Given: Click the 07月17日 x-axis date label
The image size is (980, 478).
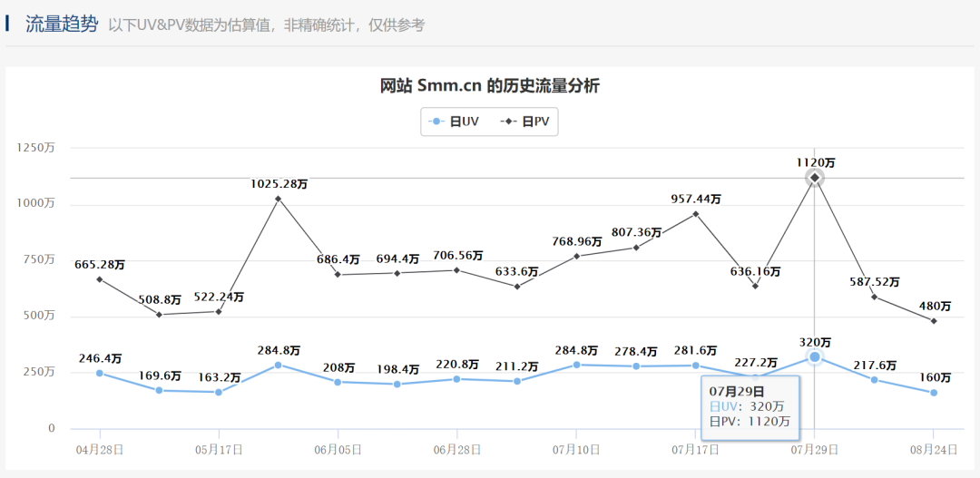Looking at the screenshot, I should [696, 450].
